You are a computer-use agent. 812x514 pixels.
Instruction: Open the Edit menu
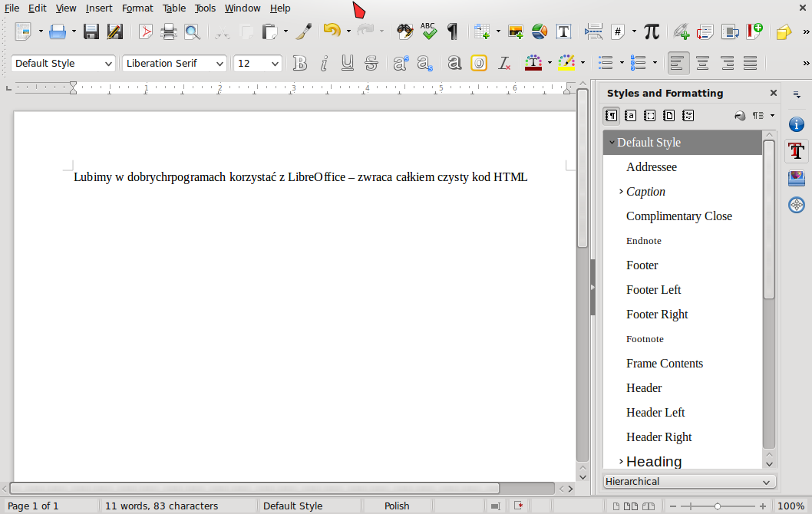[x=38, y=8]
